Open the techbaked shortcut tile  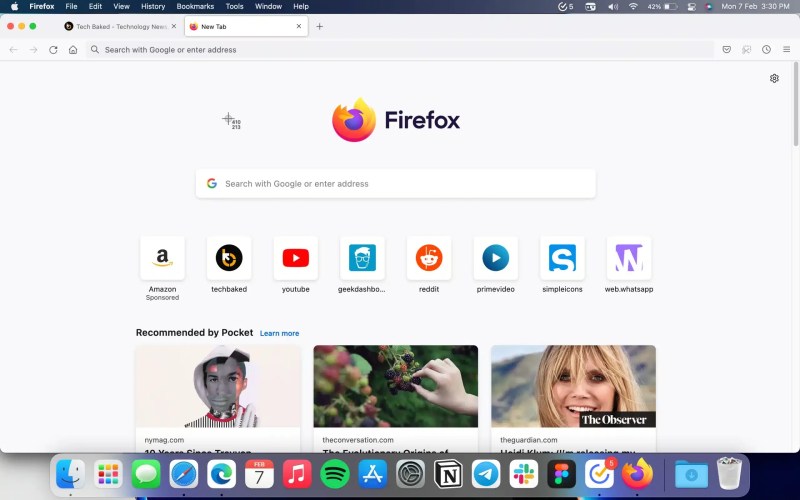(x=229, y=258)
